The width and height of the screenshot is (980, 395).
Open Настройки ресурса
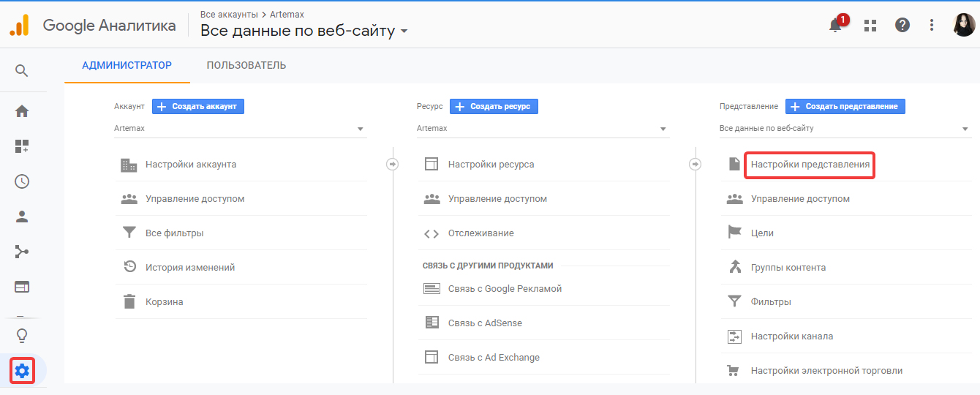(491, 165)
